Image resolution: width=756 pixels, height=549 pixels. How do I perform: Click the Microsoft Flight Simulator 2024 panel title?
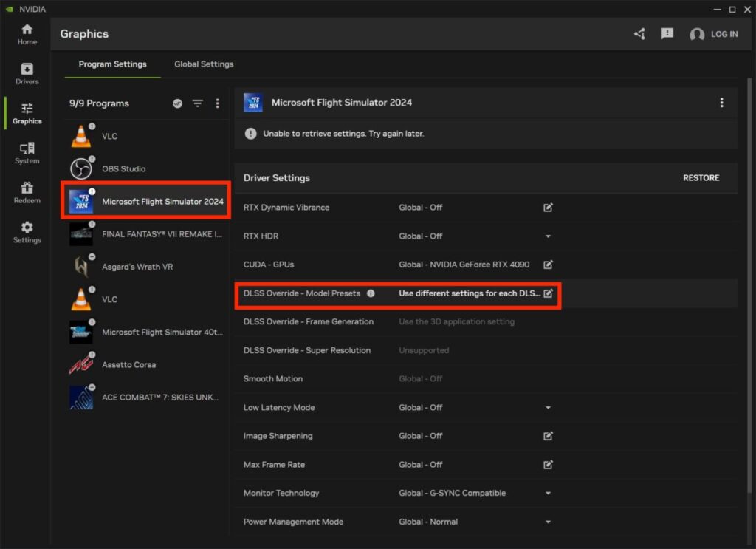click(x=341, y=102)
